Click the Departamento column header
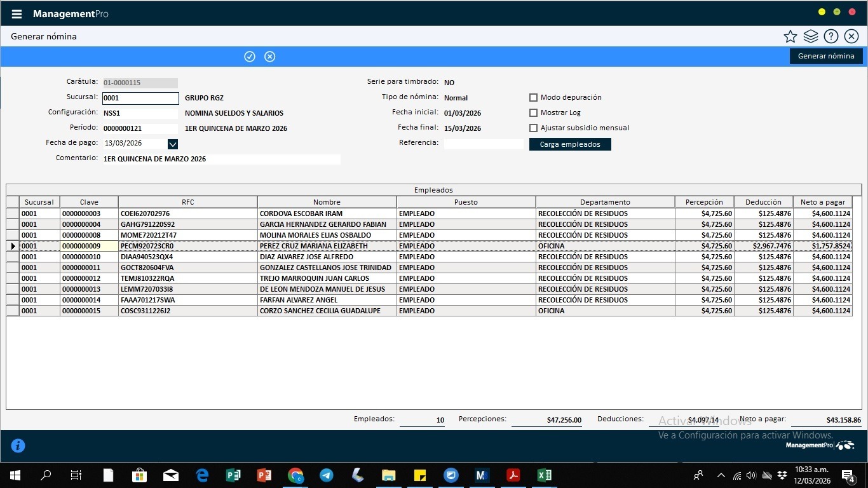The image size is (868, 488). (605, 202)
